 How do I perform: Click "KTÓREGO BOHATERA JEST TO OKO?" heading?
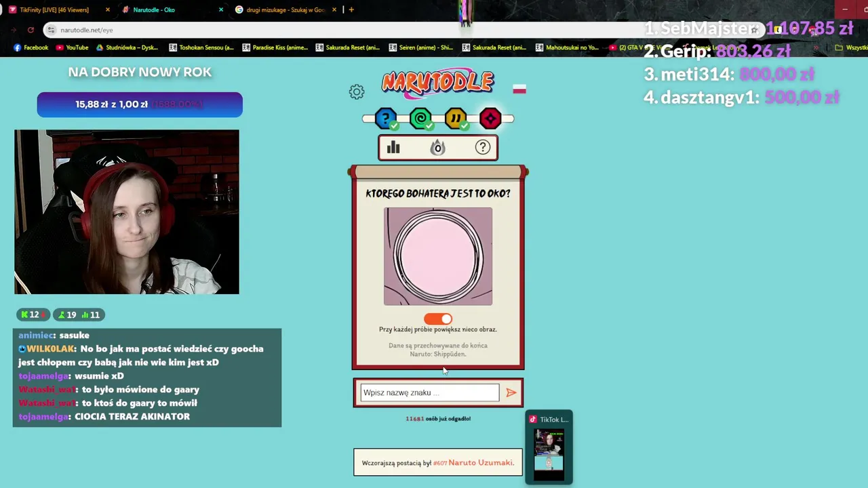pos(438,193)
